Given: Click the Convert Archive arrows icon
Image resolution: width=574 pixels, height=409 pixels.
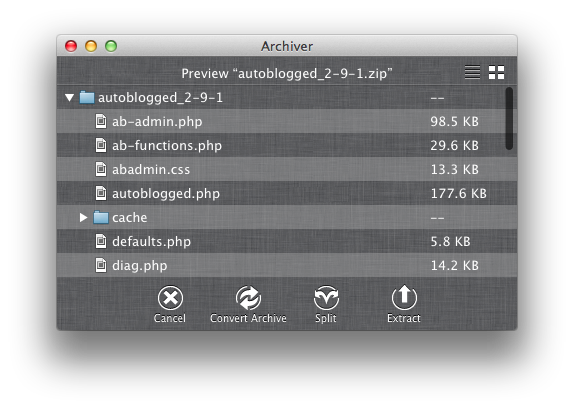Looking at the screenshot, I should tap(248, 298).
